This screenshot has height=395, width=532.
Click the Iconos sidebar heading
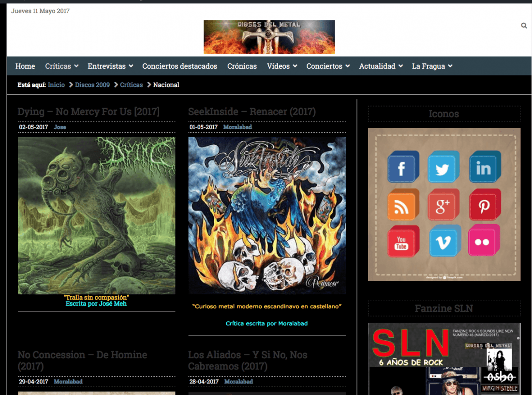tap(444, 114)
